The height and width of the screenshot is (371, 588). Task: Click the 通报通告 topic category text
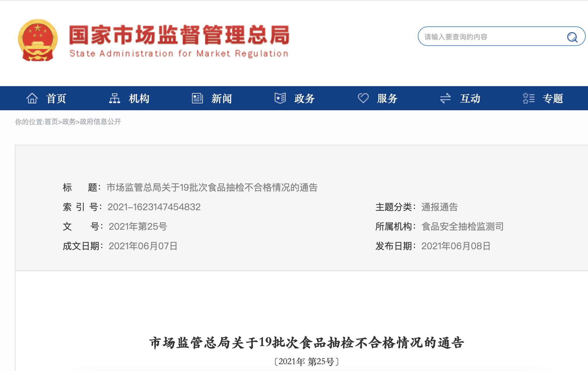(440, 207)
